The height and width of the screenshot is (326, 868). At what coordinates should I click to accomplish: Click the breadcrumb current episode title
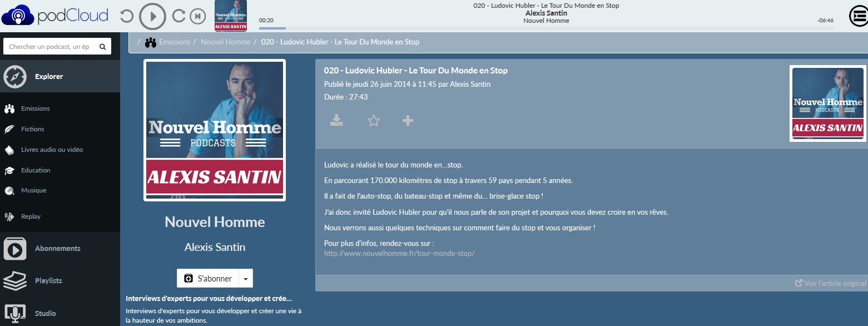click(x=340, y=42)
